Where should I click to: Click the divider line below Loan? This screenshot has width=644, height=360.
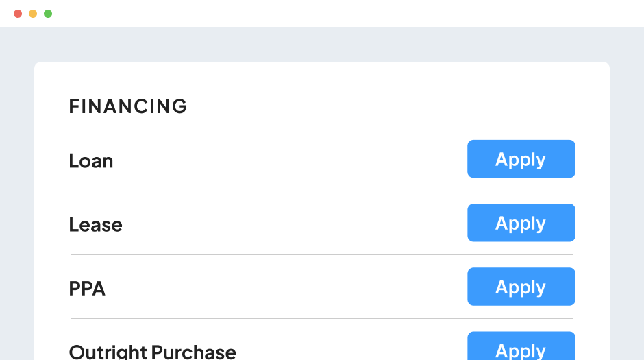322,191
